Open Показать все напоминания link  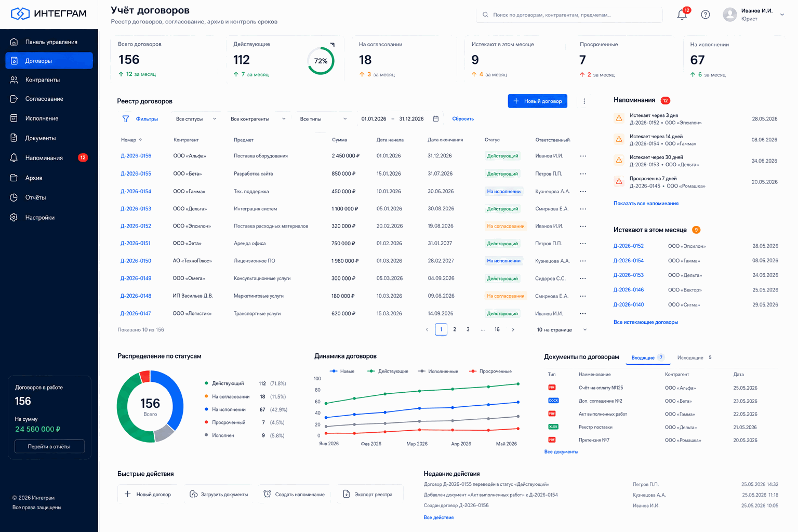click(646, 204)
